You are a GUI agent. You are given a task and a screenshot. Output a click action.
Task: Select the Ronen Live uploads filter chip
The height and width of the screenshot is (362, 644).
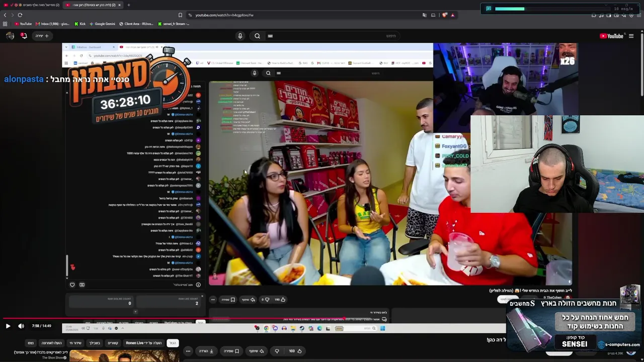point(144,343)
